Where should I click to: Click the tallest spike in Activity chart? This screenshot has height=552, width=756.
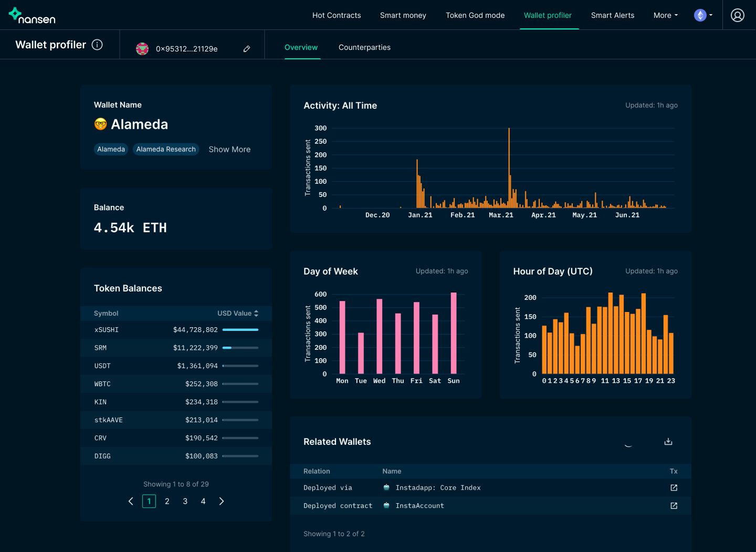[509, 168]
